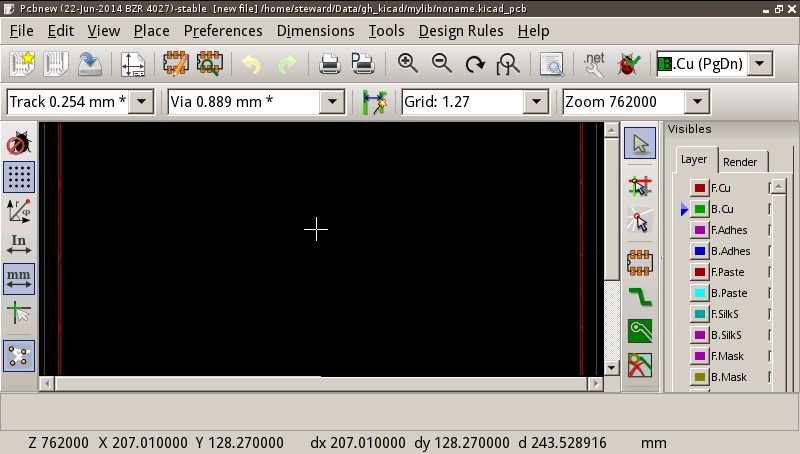
Task: Click the Zoom in magnifier
Action: (408, 64)
